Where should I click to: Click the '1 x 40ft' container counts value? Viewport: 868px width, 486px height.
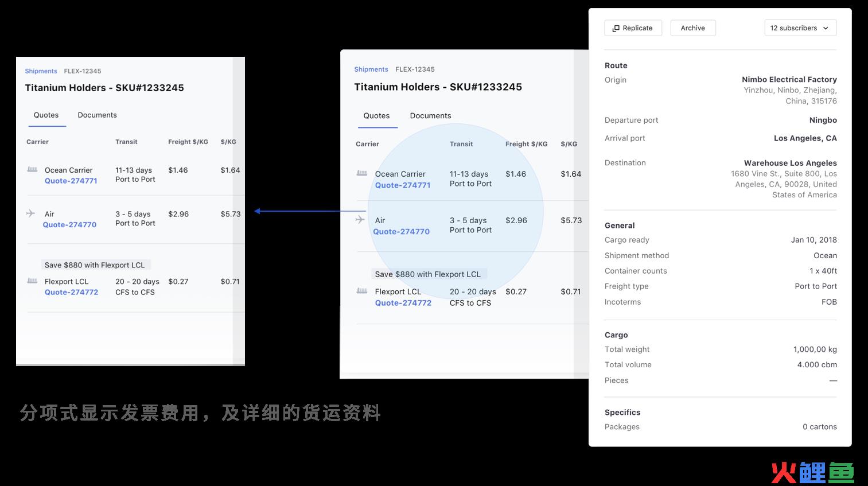click(823, 271)
